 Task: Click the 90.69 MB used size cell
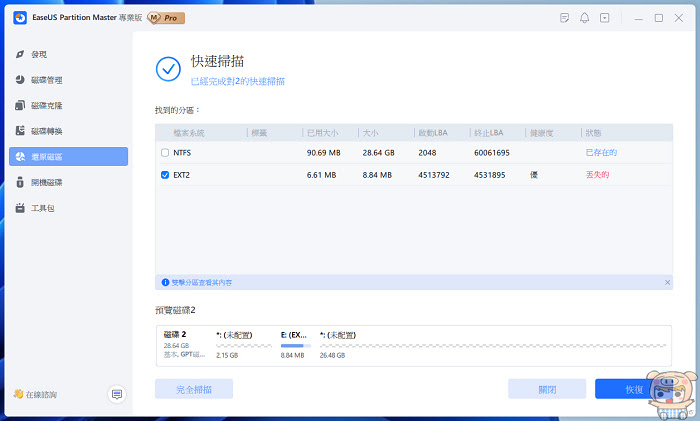tap(324, 153)
